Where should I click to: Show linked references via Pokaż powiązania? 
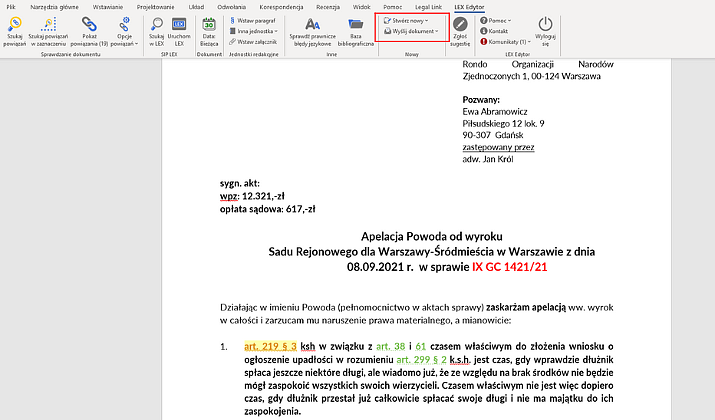tap(89, 31)
